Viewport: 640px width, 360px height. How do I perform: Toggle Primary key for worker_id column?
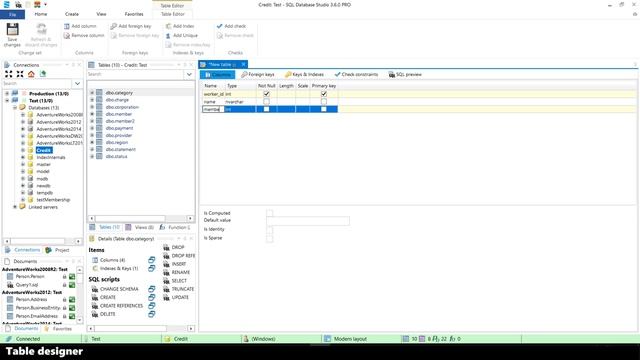[324, 94]
